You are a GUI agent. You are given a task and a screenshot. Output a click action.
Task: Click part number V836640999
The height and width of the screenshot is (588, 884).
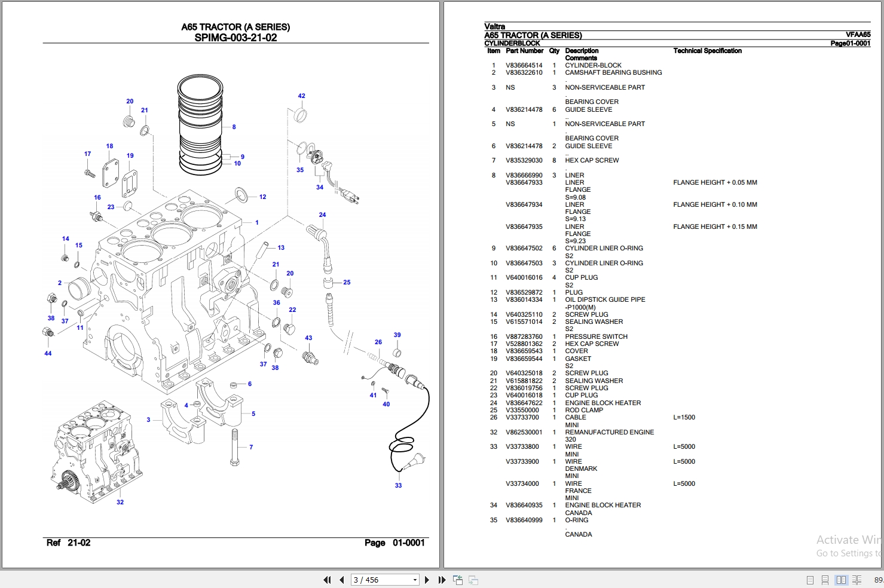pyautogui.click(x=524, y=520)
